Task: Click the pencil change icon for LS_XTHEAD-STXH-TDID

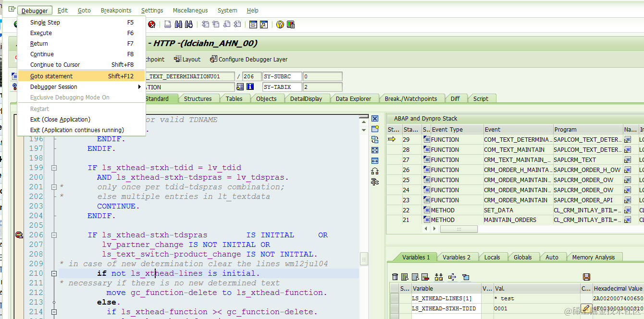Action: coord(586,308)
